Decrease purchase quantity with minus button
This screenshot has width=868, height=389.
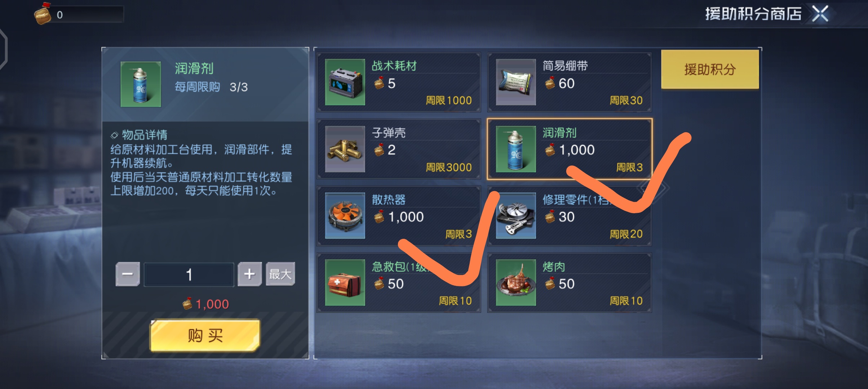pos(128,274)
